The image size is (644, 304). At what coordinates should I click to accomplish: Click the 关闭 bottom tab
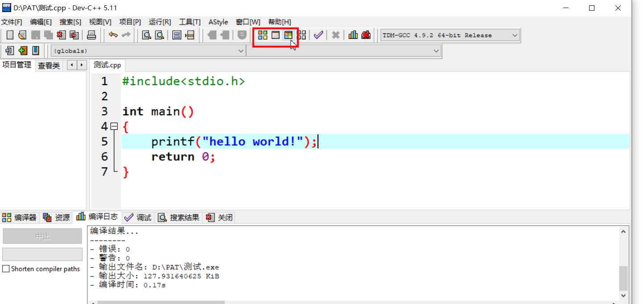click(219, 217)
